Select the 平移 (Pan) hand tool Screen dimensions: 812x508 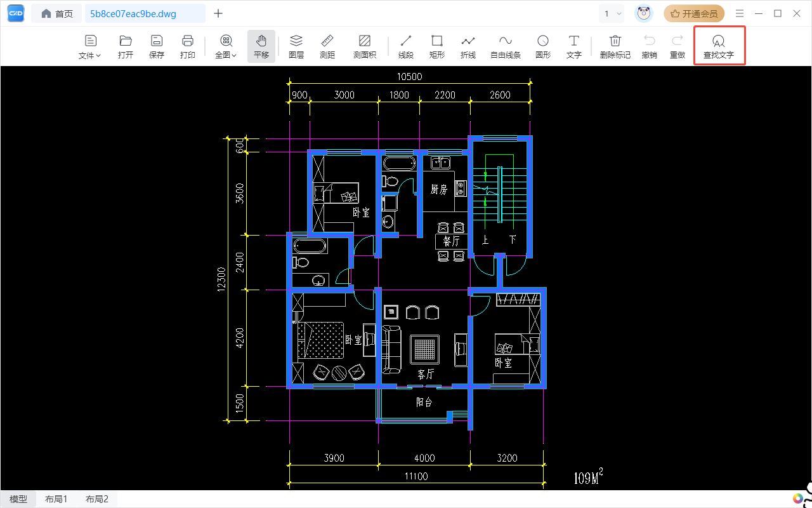point(261,47)
